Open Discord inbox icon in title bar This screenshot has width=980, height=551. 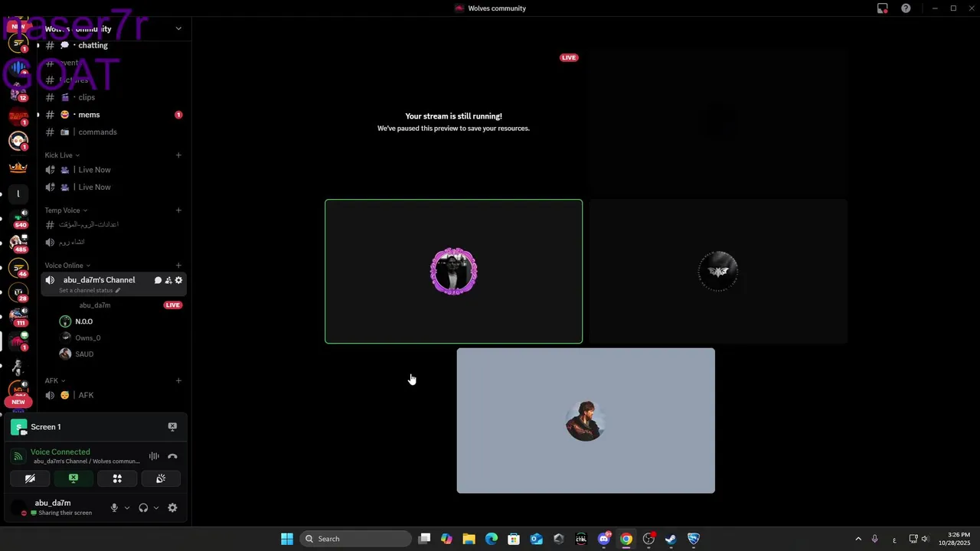(x=883, y=8)
